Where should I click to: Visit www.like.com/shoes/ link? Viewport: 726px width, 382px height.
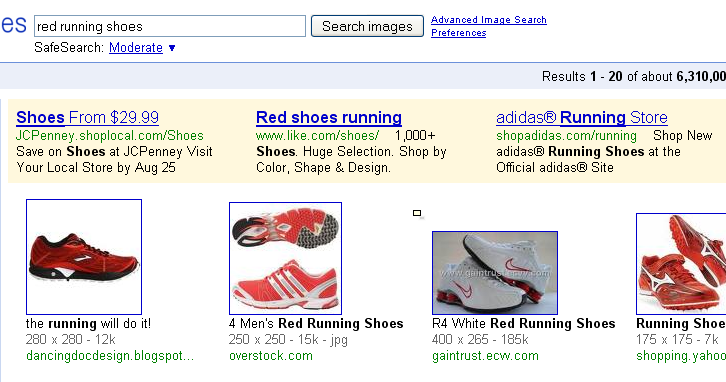tap(318, 136)
